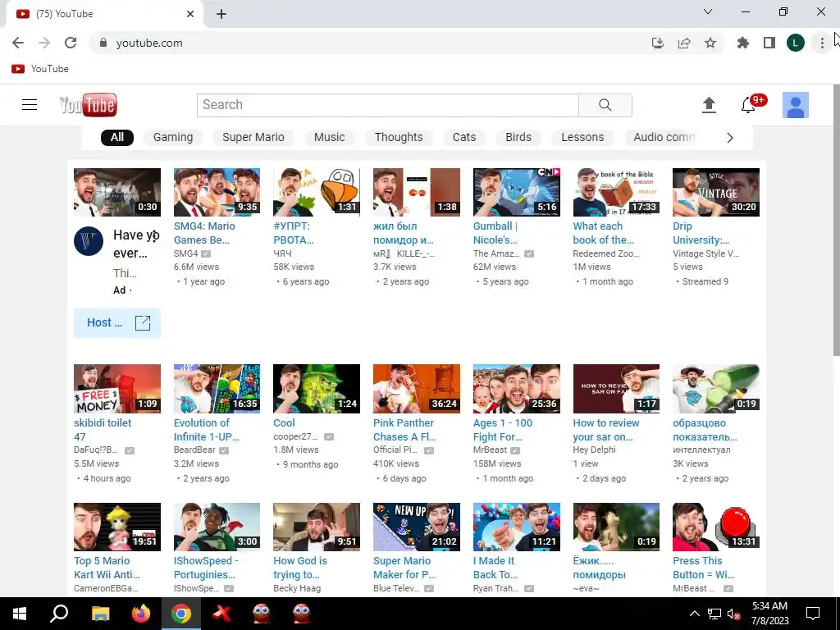Open Ages 1 - 100 Fight video title
The image size is (840, 630).
coord(503,430)
